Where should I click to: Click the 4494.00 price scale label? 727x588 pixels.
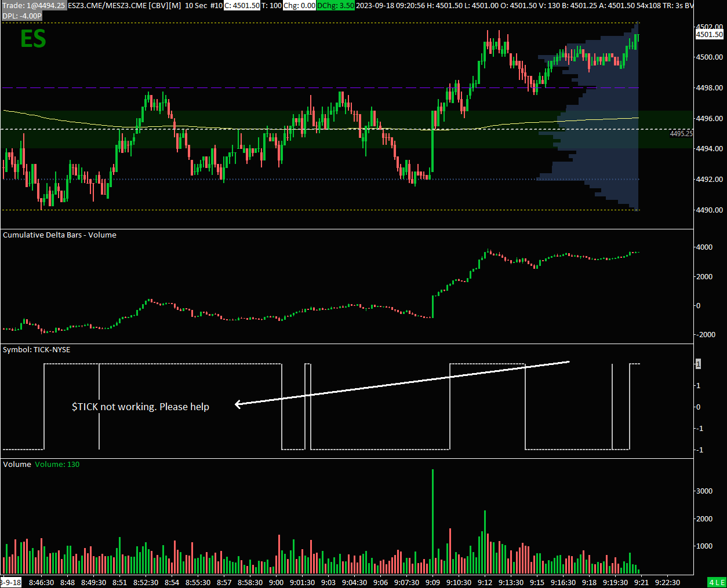pos(710,149)
